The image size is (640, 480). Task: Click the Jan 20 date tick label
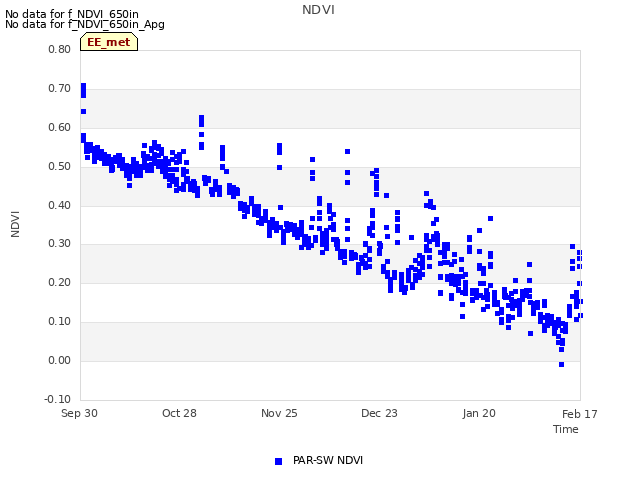coord(479,413)
